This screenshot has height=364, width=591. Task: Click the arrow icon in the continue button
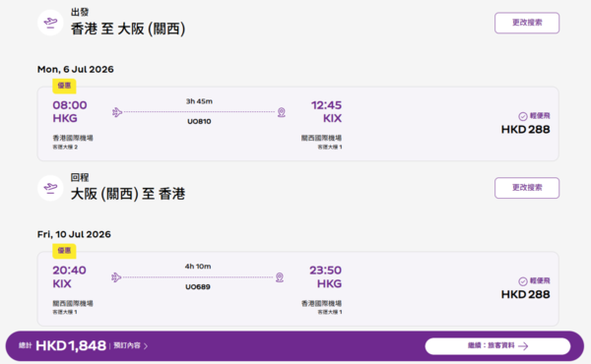pyautogui.click(x=523, y=346)
